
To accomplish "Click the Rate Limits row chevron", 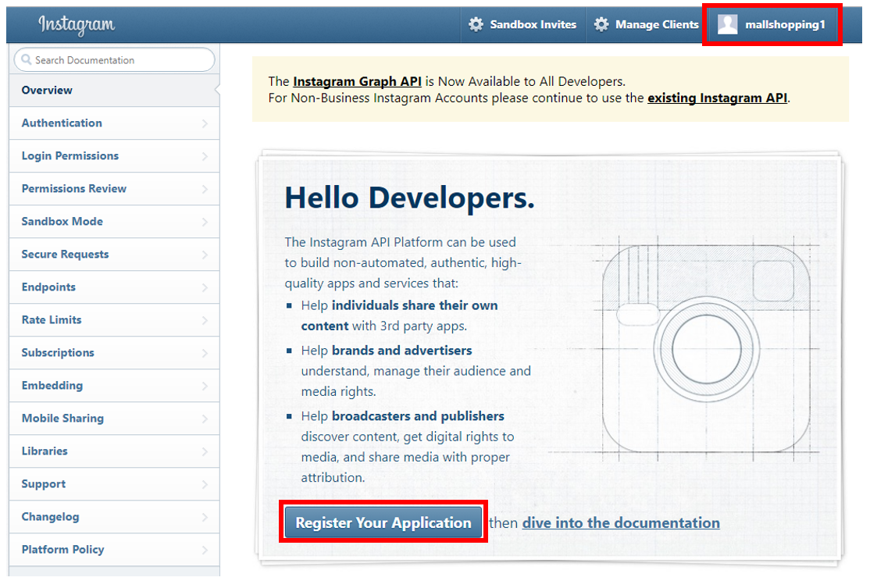I will pyautogui.click(x=205, y=320).
